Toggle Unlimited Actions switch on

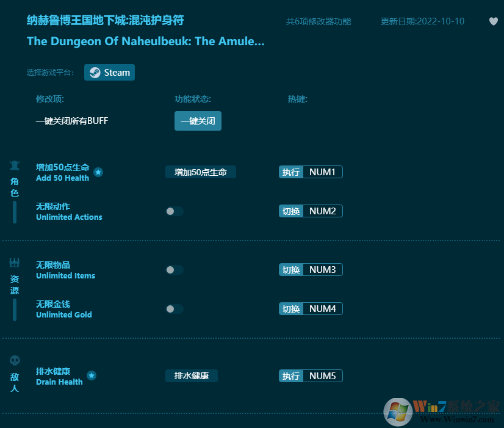(x=174, y=211)
